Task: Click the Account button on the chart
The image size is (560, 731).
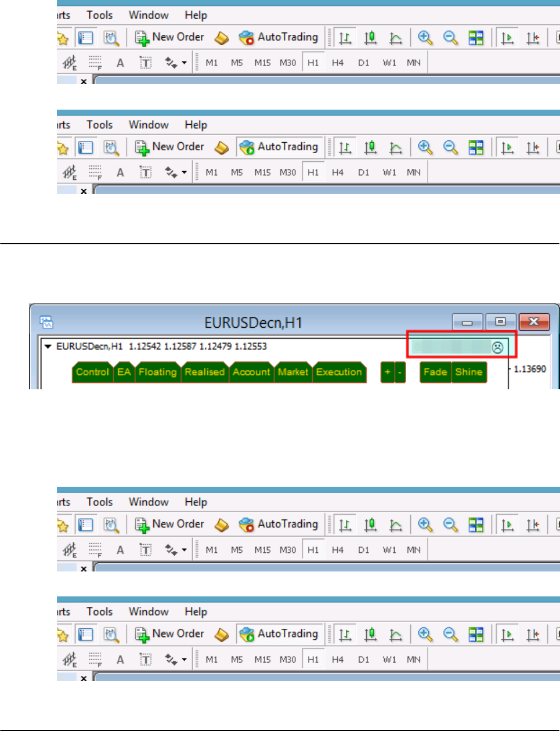Action: point(252,372)
